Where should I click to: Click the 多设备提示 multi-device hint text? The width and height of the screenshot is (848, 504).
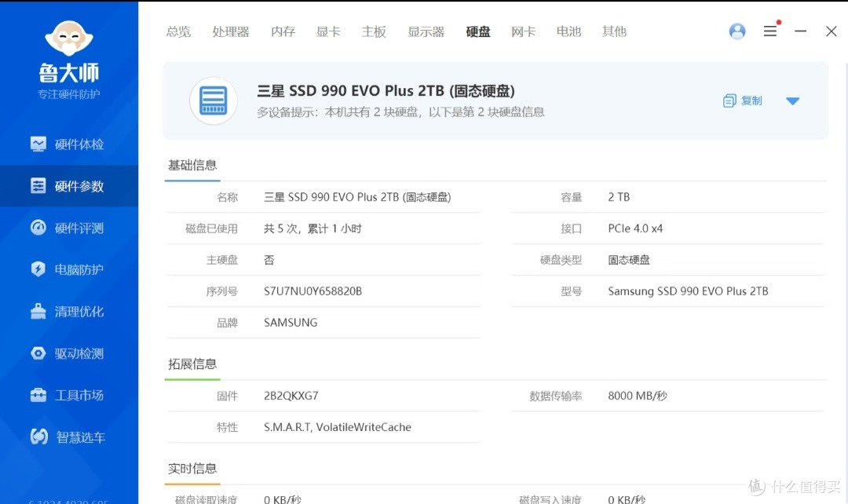400,112
